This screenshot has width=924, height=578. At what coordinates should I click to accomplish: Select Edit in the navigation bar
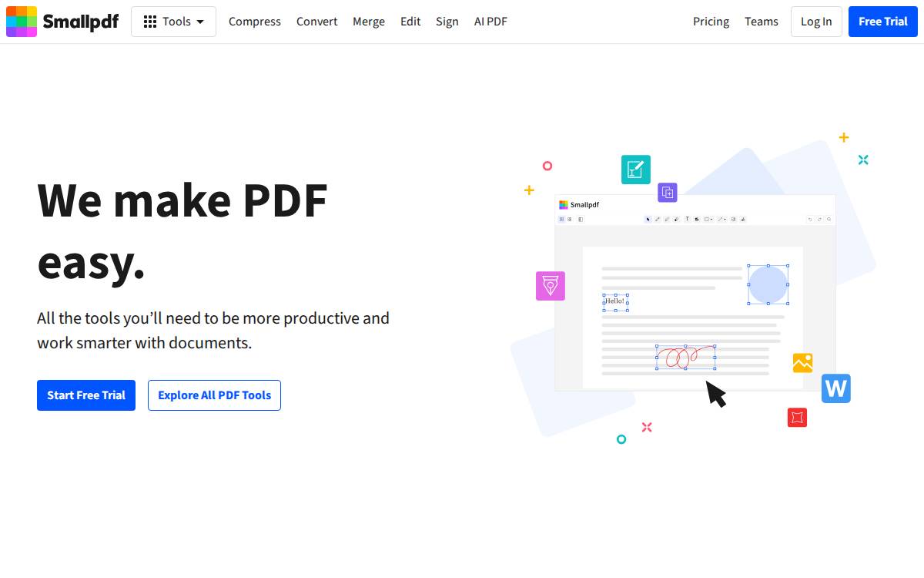tap(410, 22)
